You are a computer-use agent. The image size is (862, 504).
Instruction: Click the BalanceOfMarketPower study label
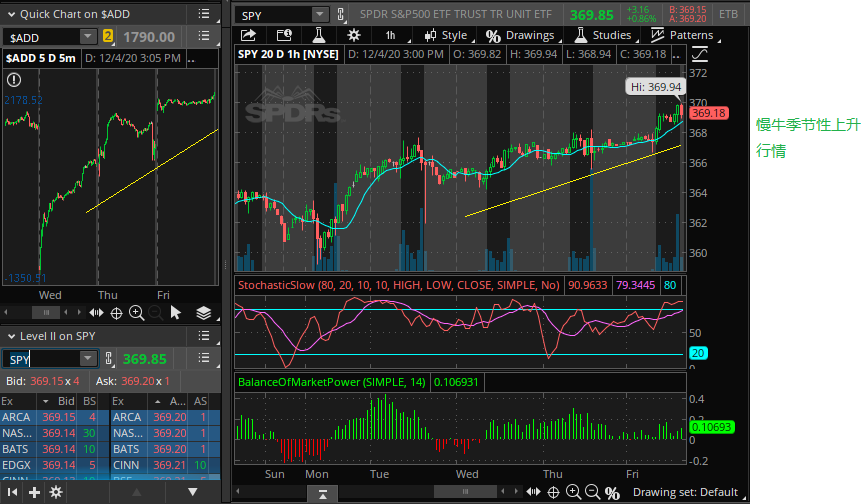click(331, 382)
